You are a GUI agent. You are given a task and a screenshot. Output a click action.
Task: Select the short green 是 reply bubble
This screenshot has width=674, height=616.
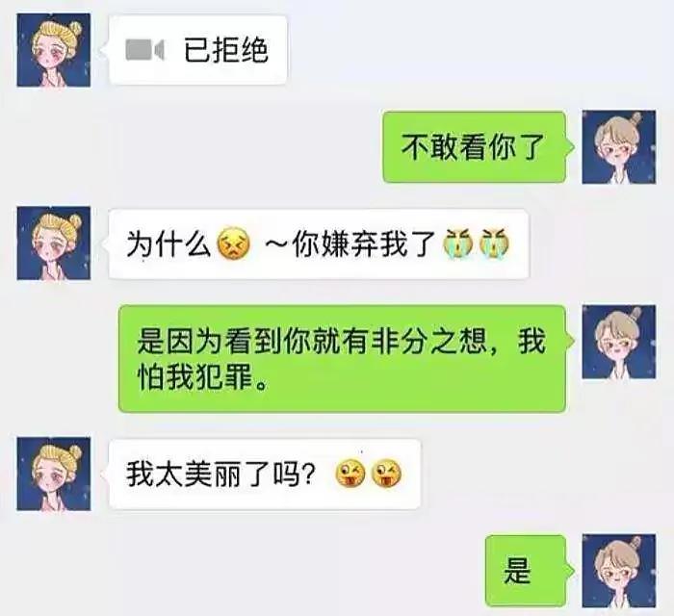(x=526, y=571)
